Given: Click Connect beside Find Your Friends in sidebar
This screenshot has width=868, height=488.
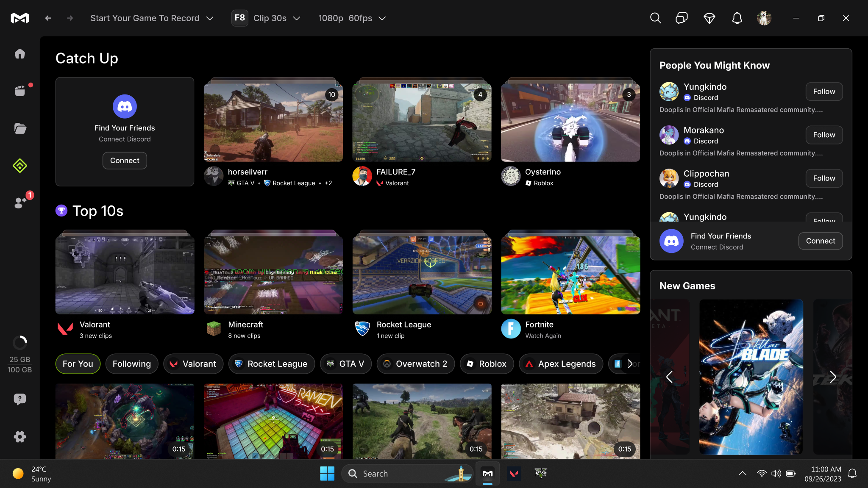Looking at the screenshot, I should pos(821,241).
